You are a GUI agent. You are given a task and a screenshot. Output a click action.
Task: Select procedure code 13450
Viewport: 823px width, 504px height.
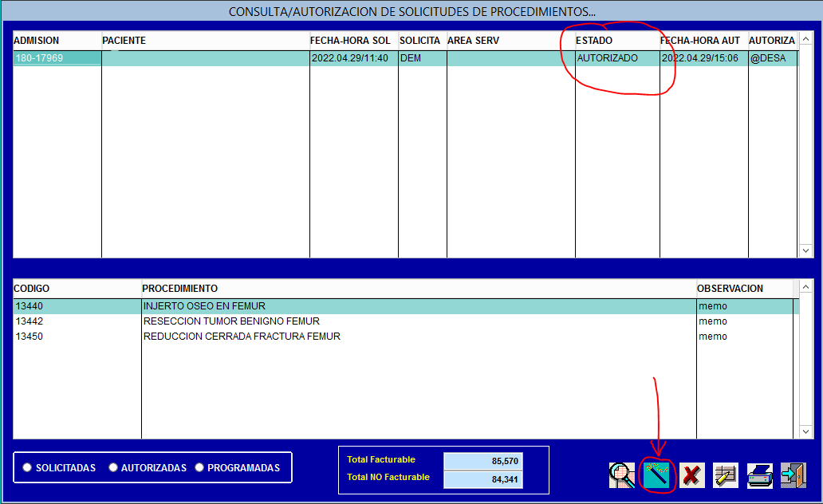pos(77,337)
